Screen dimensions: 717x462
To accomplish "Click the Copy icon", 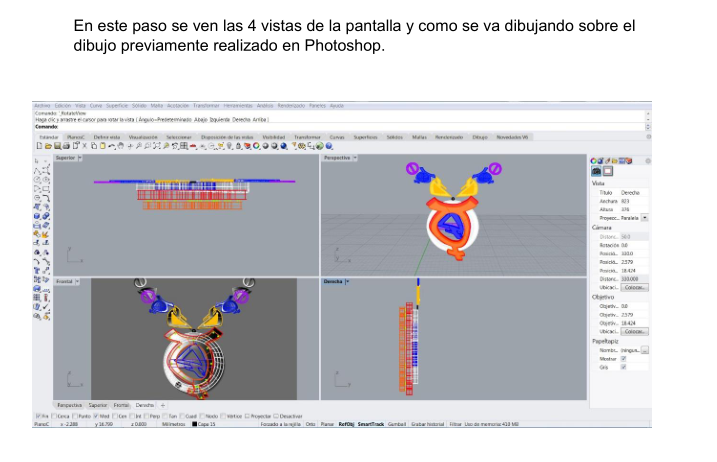I will tap(94, 146).
